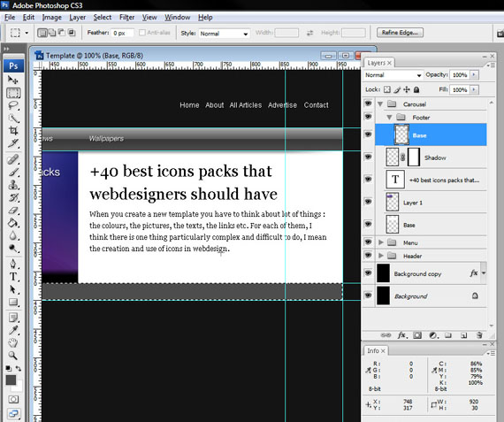504x422 pixels.
Task: Select the Healing Brush tool
Action: click(x=13, y=159)
